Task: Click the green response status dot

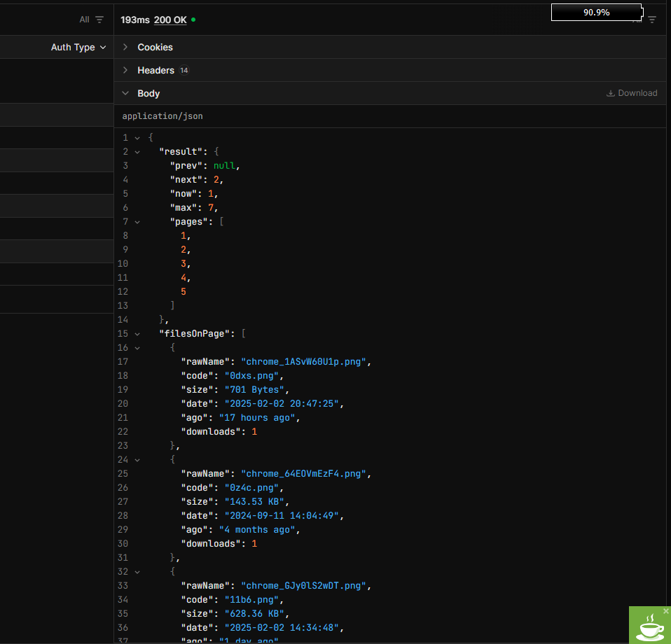Action: [x=193, y=20]
